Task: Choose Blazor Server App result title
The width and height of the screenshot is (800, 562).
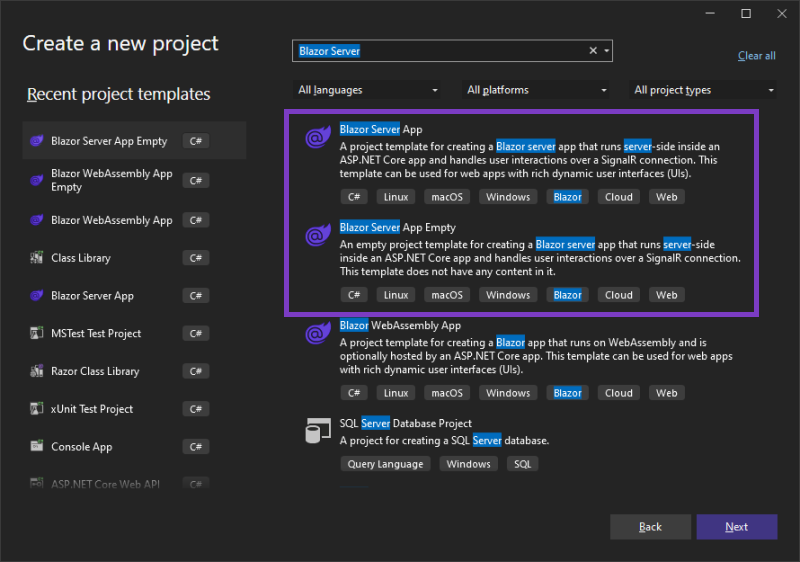Action: pos(381,129)
